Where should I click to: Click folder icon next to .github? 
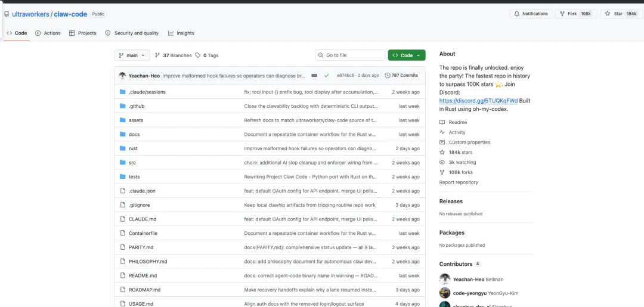point(122,106)
